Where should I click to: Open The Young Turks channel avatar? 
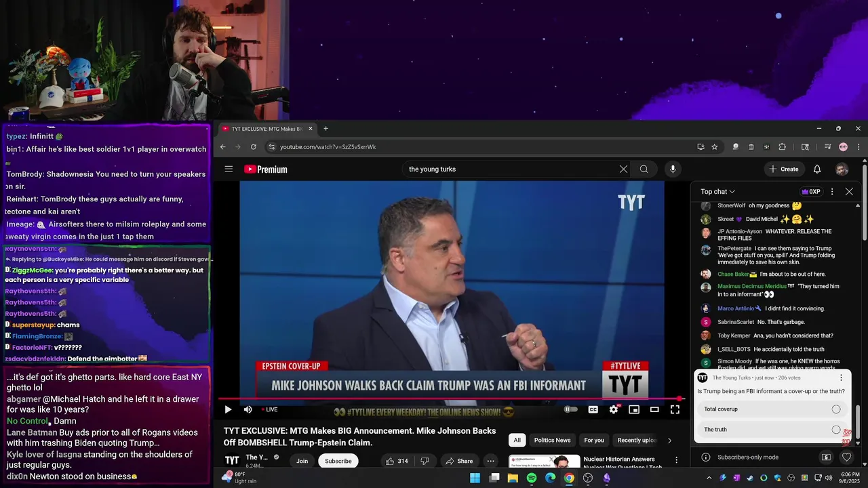(232, 461)
